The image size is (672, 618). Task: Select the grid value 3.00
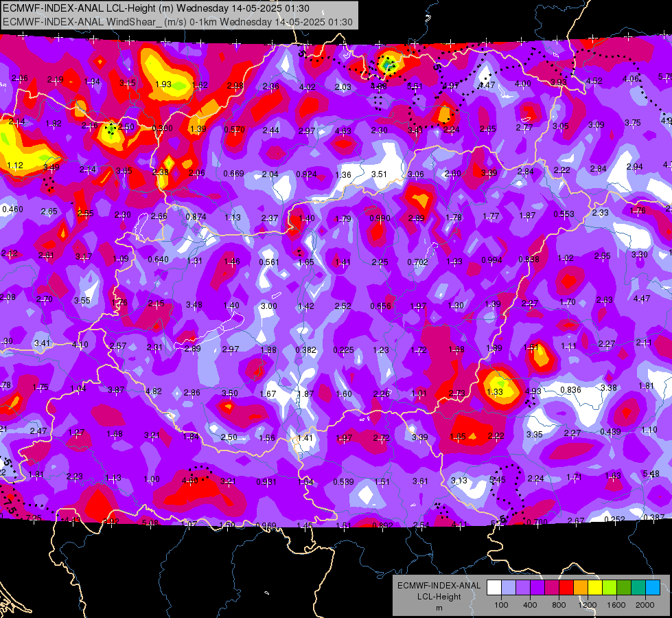click(269, 306)
